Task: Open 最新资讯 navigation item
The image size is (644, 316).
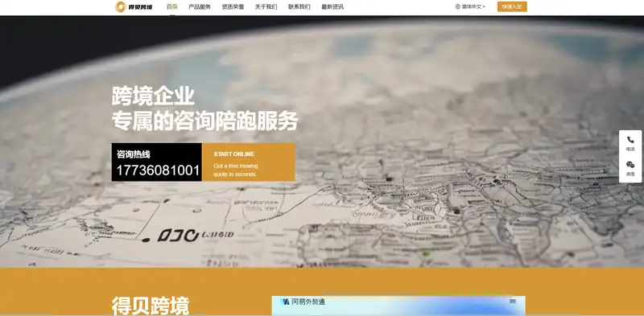Action: click(332, 7)
